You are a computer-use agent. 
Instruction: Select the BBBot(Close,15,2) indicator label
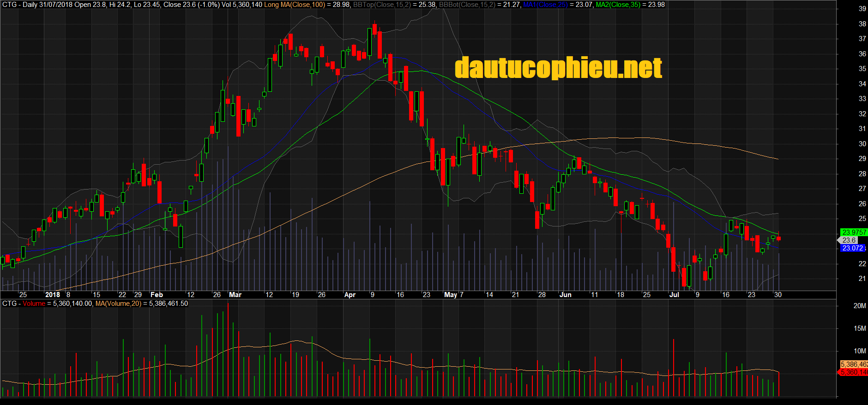(467, 5)
